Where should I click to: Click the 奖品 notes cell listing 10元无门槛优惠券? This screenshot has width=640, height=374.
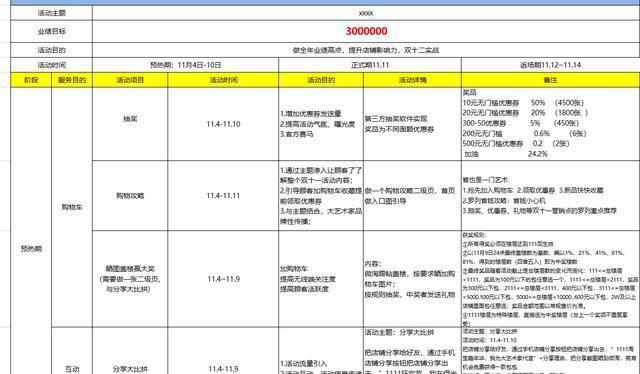click(551, 124)
